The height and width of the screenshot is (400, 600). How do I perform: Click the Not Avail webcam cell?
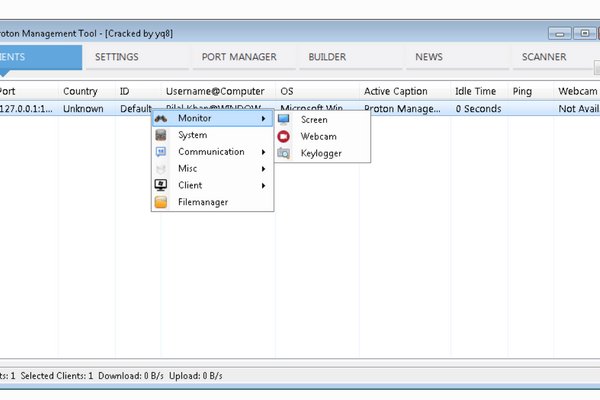(579, 109)
